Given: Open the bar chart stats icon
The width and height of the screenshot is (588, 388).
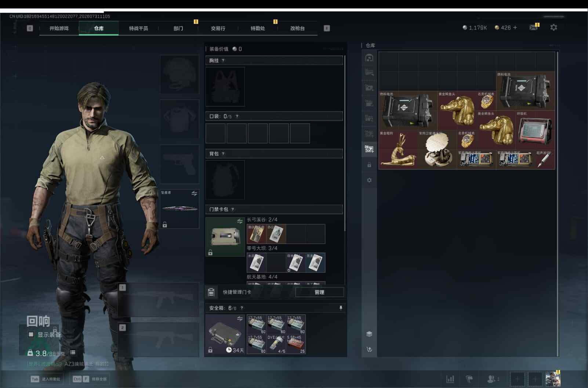Looking at the screenshot, I should coord(450,379).
